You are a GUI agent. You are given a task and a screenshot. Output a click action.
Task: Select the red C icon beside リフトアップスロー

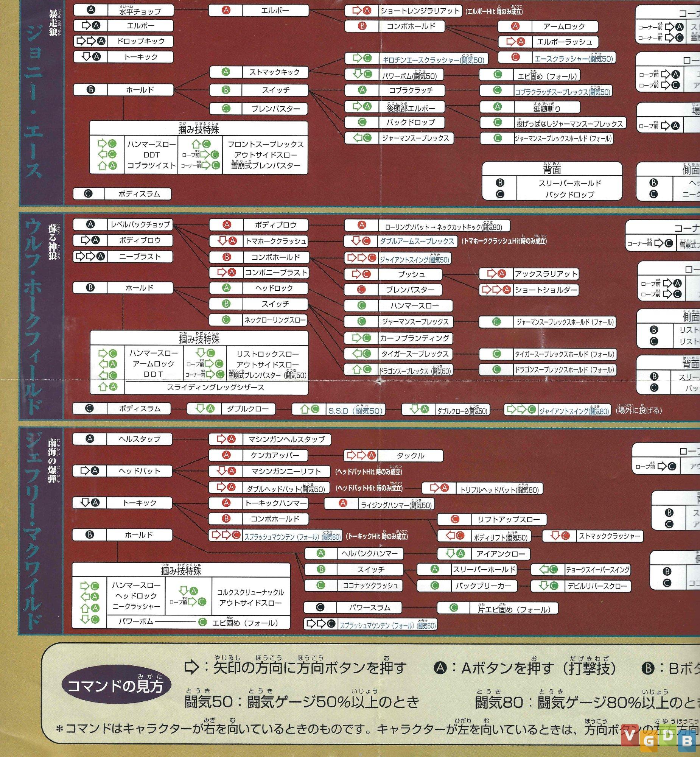coord(454,519)
